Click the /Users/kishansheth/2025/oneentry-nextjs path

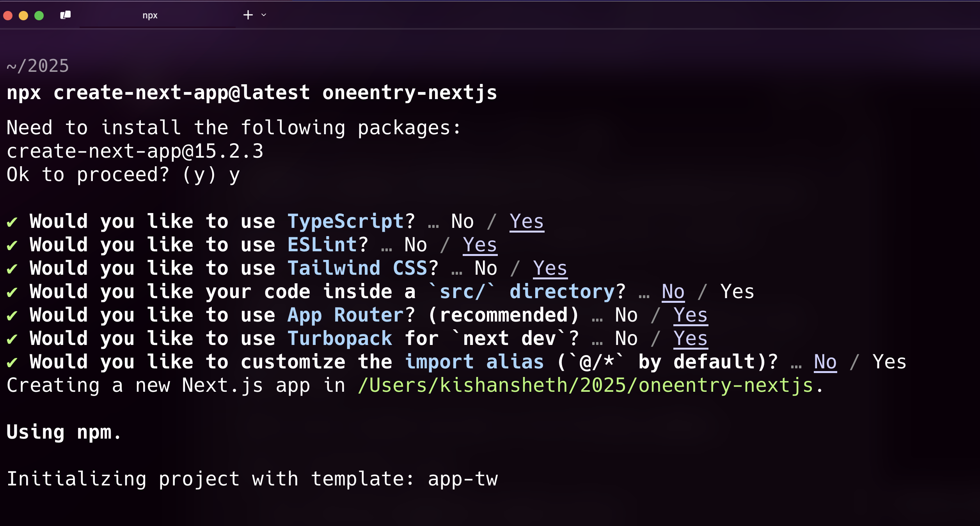(x=586, y=385)
